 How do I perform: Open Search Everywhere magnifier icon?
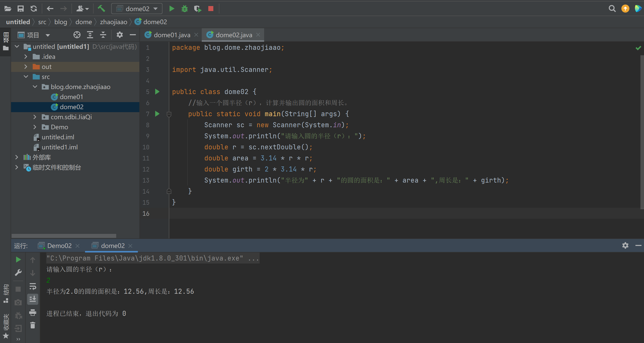tap(612, 9)
